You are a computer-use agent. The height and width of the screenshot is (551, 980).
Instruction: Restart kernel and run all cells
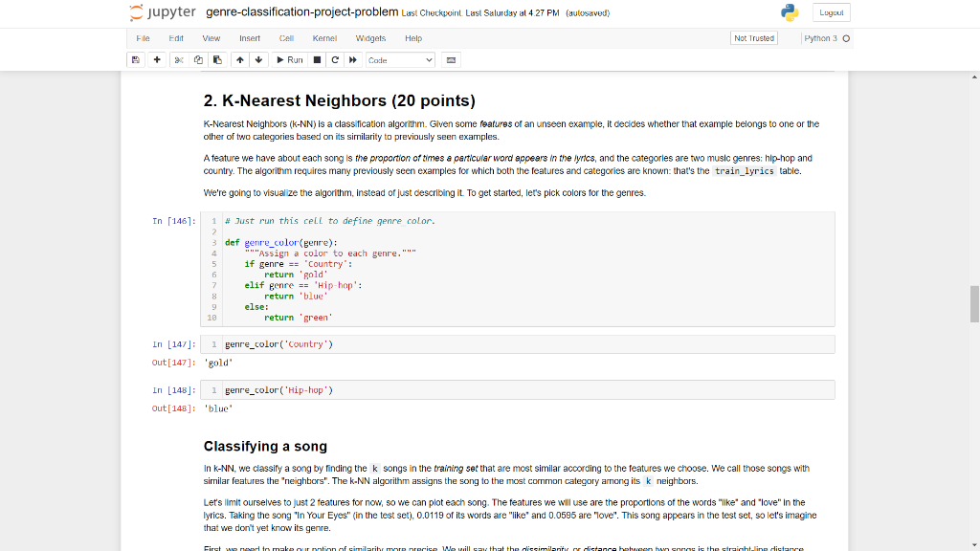coord(353,59)
